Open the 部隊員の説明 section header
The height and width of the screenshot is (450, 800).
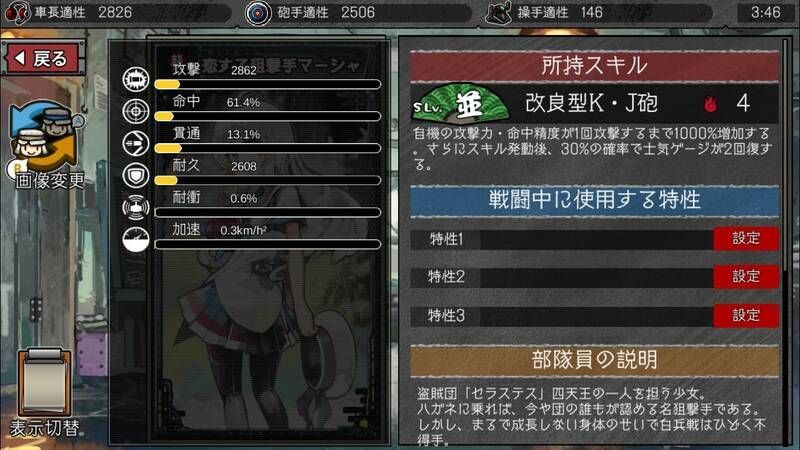[x=594, y=361]
